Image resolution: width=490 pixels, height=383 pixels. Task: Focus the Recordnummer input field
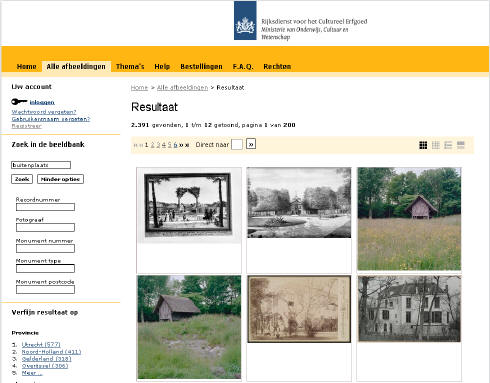coord(45,207)
